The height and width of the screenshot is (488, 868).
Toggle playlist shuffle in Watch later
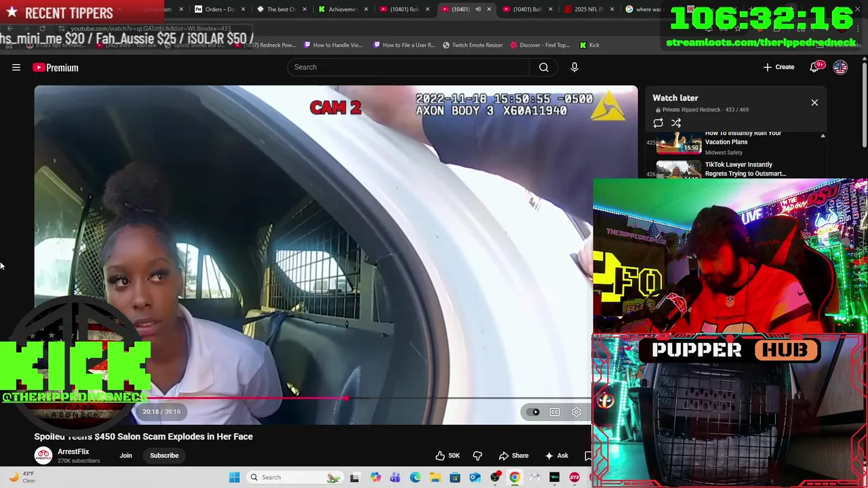coord(676,123)
